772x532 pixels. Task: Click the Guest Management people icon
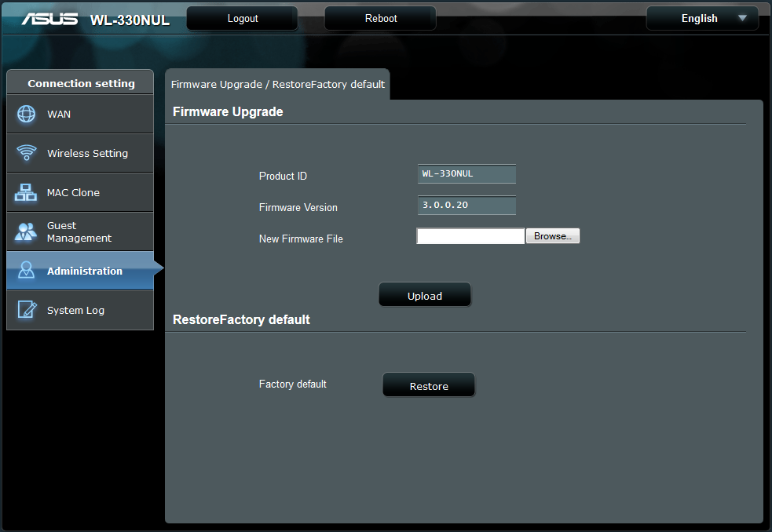point(27,231)
